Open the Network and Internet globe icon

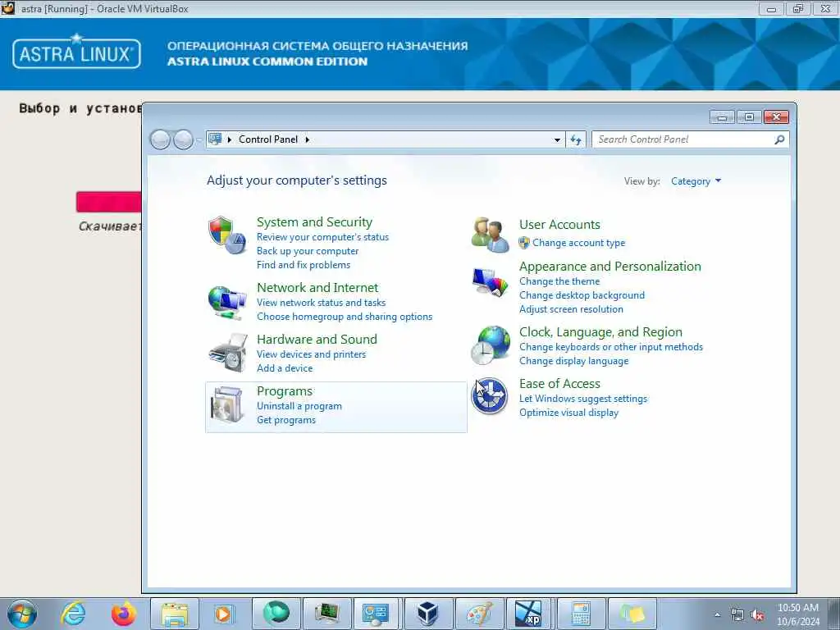coord(227,302)
